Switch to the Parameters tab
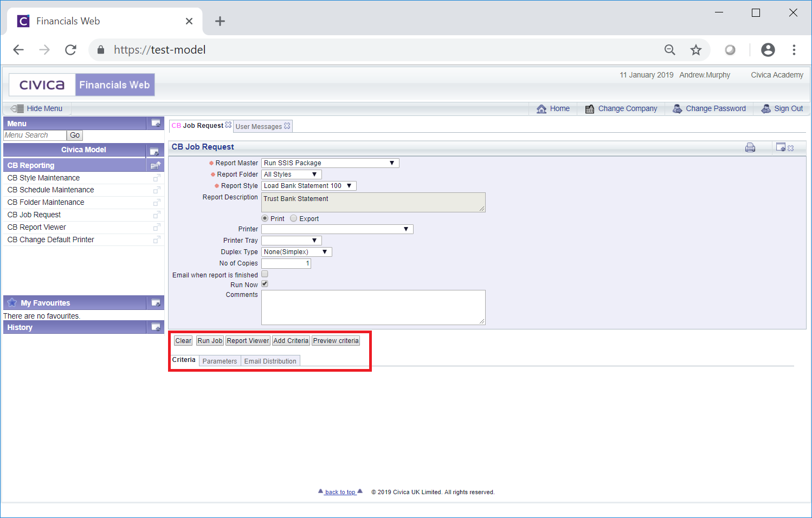 pyautogui.click(x=220, y=361)
